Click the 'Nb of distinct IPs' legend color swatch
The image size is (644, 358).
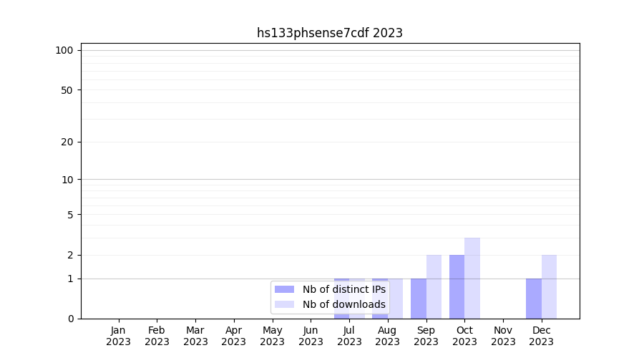(x=284, y=289)
